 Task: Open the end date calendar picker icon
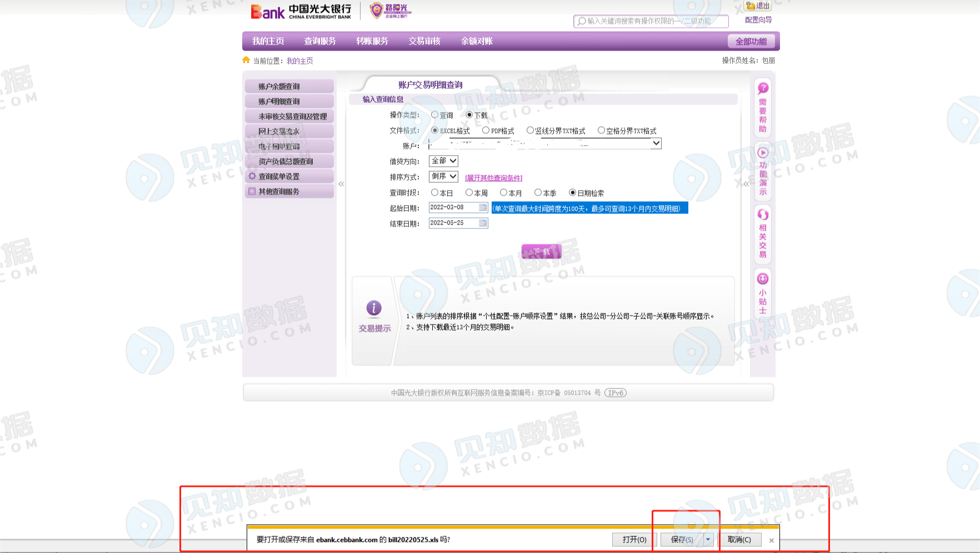[483, 223]
